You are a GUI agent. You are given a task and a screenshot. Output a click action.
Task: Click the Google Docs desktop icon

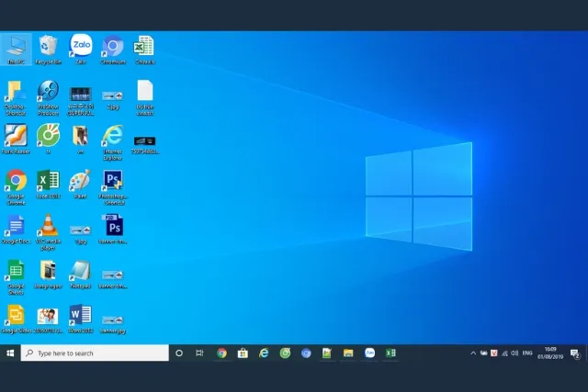(16, 226)
